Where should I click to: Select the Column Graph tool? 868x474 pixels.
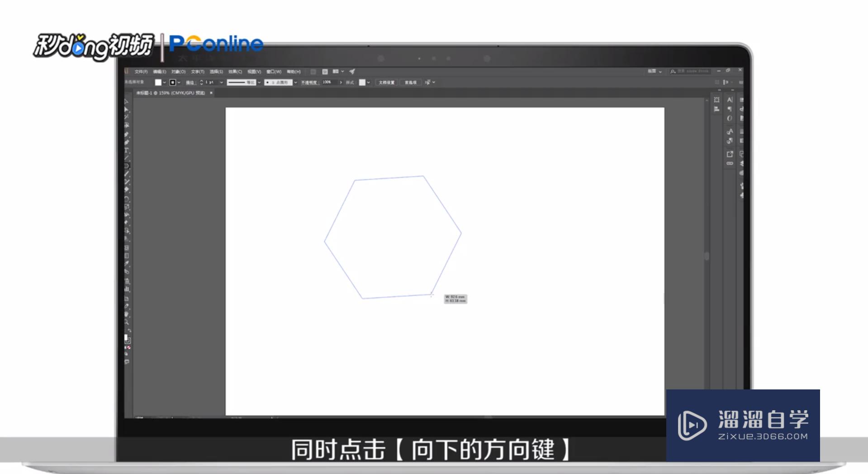[126, 289]
